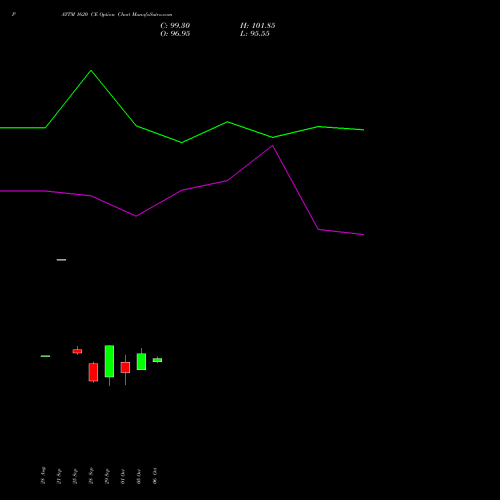Screen dimensions: 500x500
Task: Click the flat dash candle for 28 Aug
Action: pos(45,356)
